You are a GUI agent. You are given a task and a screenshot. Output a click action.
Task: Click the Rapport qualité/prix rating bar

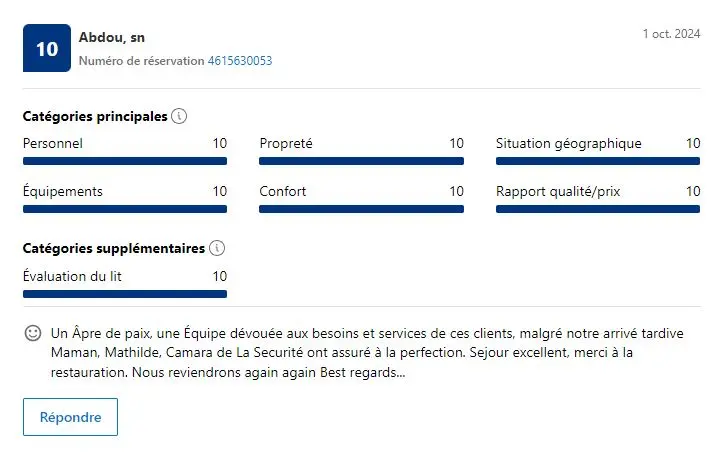(x=598, y=209)
